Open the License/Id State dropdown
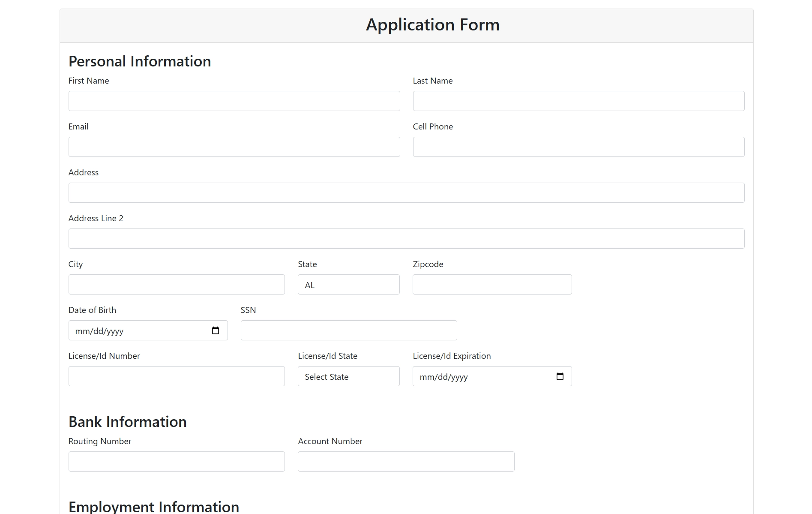Screen dimensions: 812x514 click(x=348, y=376)
